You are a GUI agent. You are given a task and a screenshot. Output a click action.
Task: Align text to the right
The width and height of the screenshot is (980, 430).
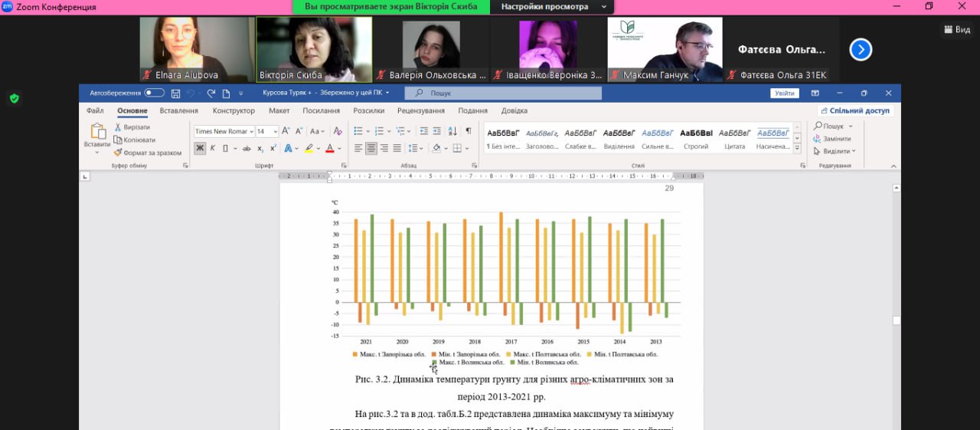(x=384, y=148)
